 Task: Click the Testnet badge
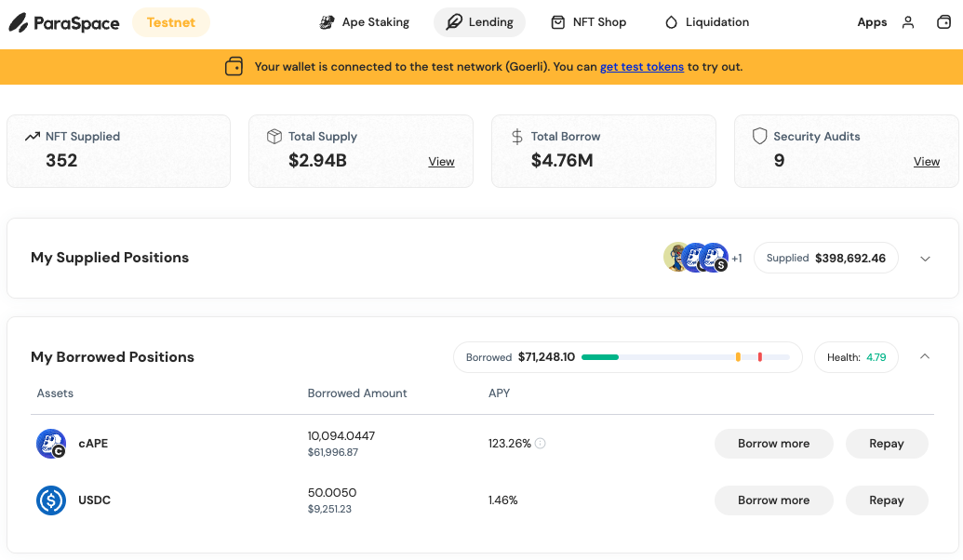[x=171, y=22]
